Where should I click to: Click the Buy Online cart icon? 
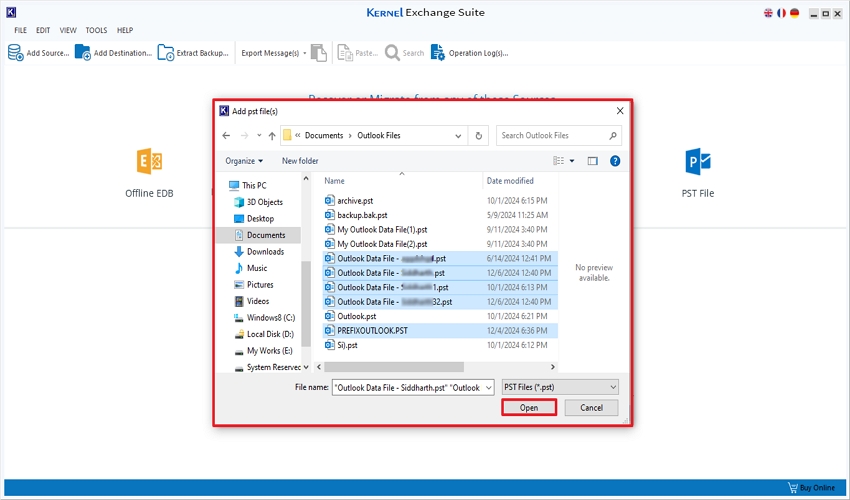click(793, 488)
